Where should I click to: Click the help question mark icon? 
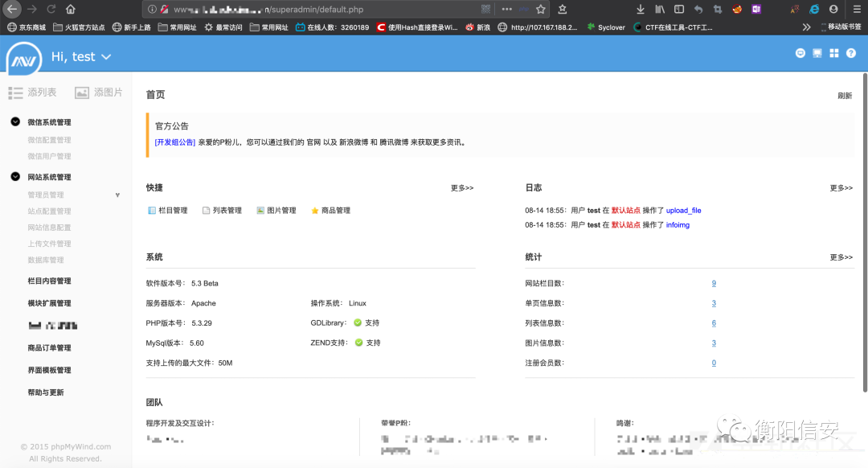tap(851, 53)
